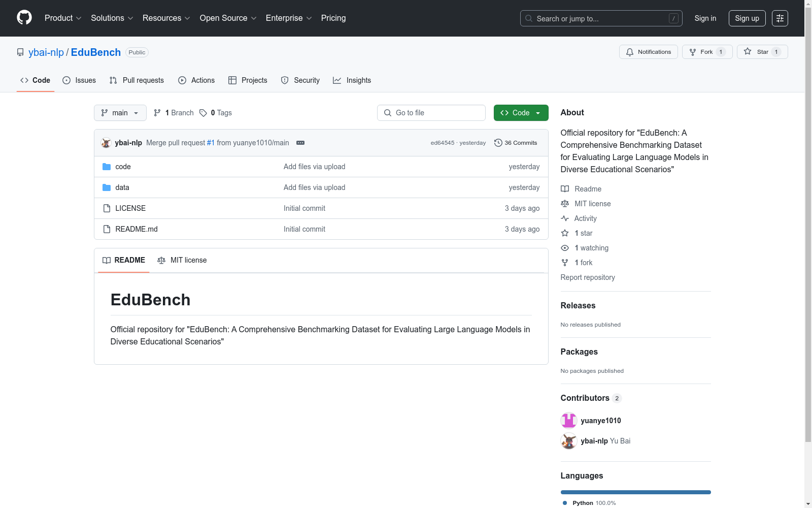Open the LICENSE file name

tap(130, 208)
